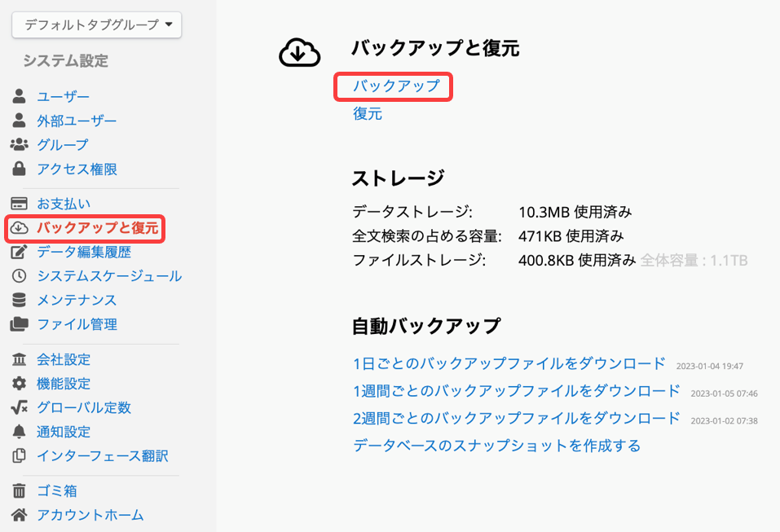
Task: Click データベースのスナップショットを作成する link
Action: tap(496, 446)
